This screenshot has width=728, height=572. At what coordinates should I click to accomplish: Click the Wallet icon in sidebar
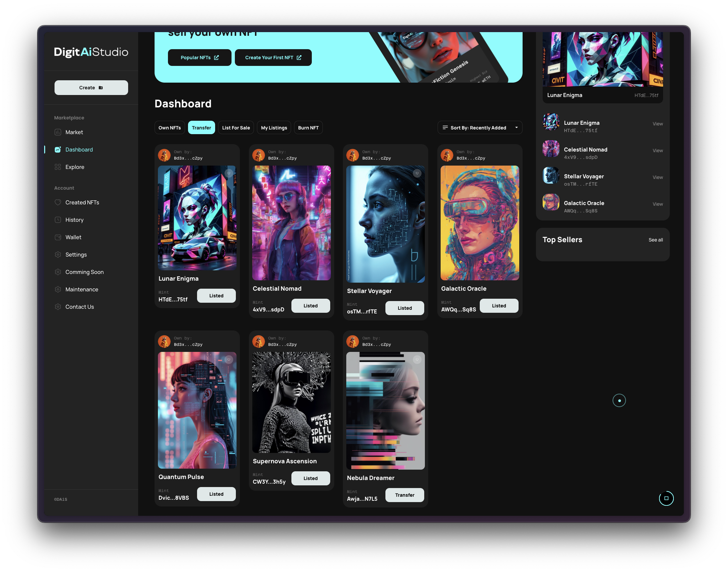[x=58, y=237]
